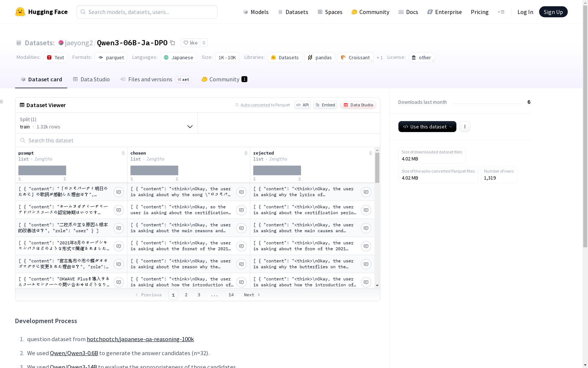
Task: Expand first row chosen cell chat icon
Action: point(241,192)
